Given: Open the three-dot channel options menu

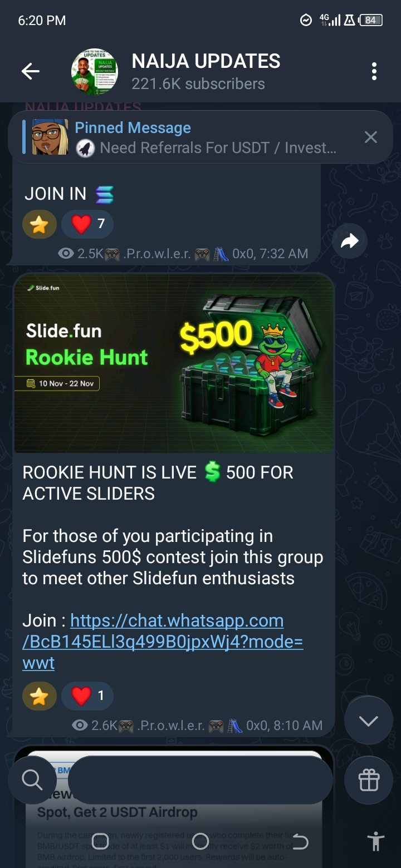Looking at the screenshot, I should pos(374,71).
